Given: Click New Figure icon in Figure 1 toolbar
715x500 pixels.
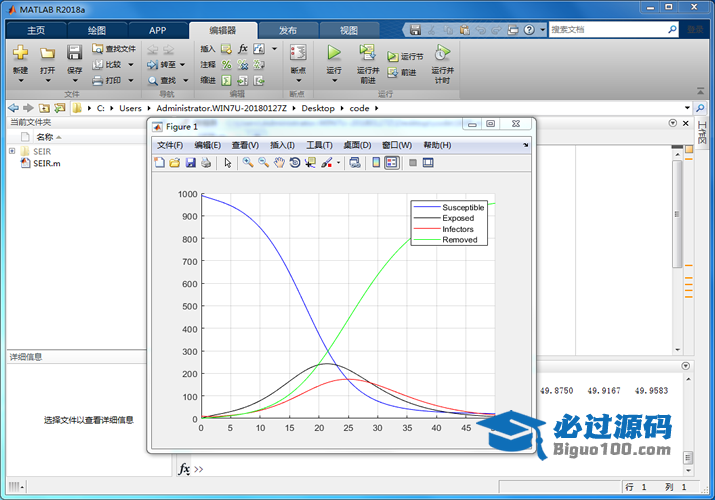Looking at the screenshot, I should pos(159,163).
